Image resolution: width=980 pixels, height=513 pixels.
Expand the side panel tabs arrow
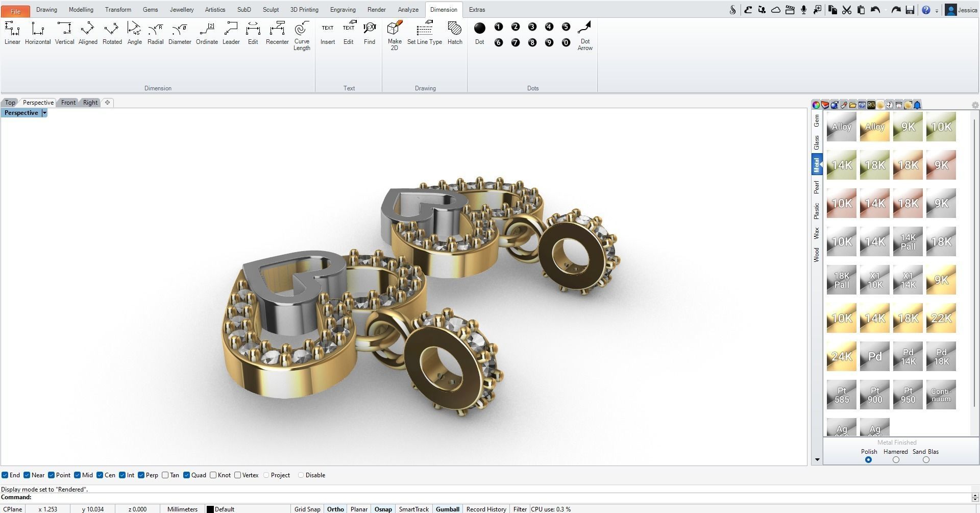click(x=817, y=460)
